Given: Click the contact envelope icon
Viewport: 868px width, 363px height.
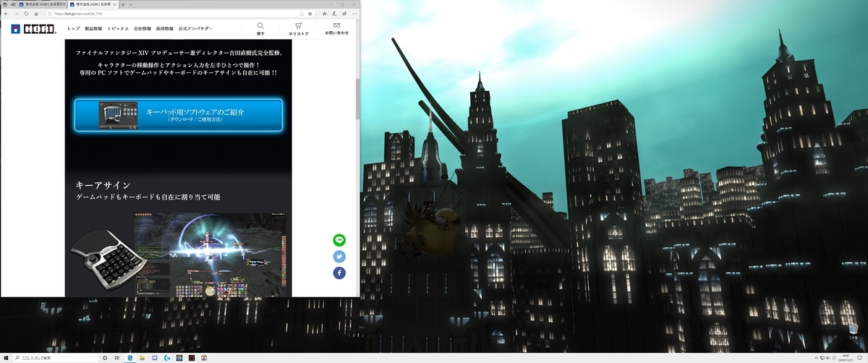Looking at the screenshot, I should click(336, 26).
